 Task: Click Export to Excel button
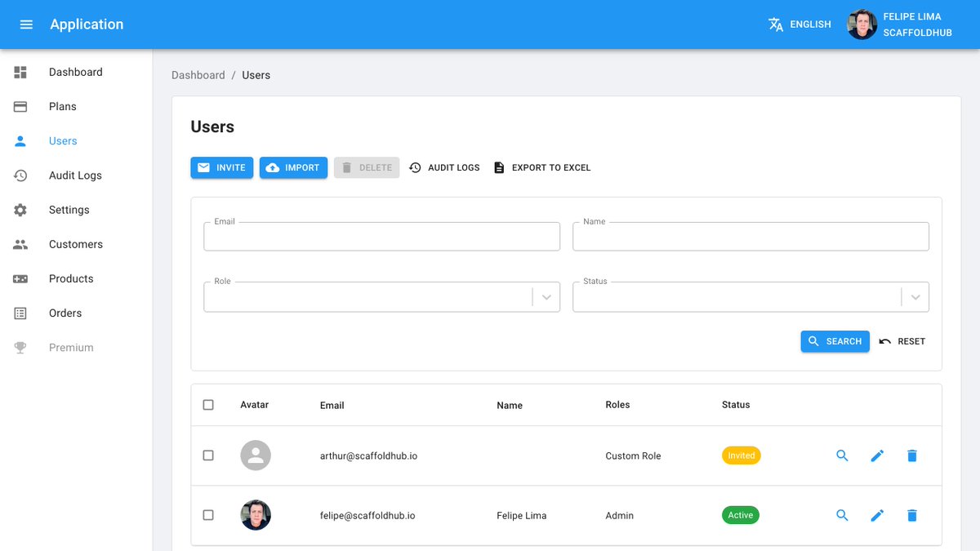click(541, 167)
